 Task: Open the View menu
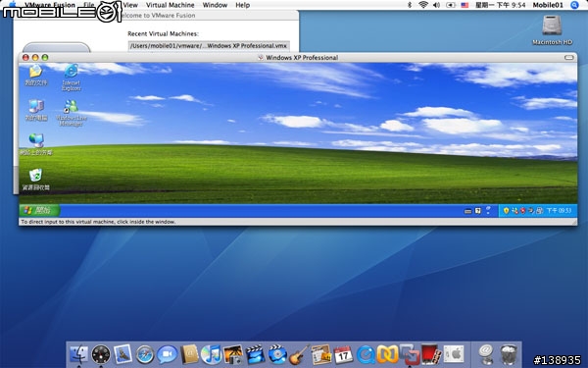(130, 5)
